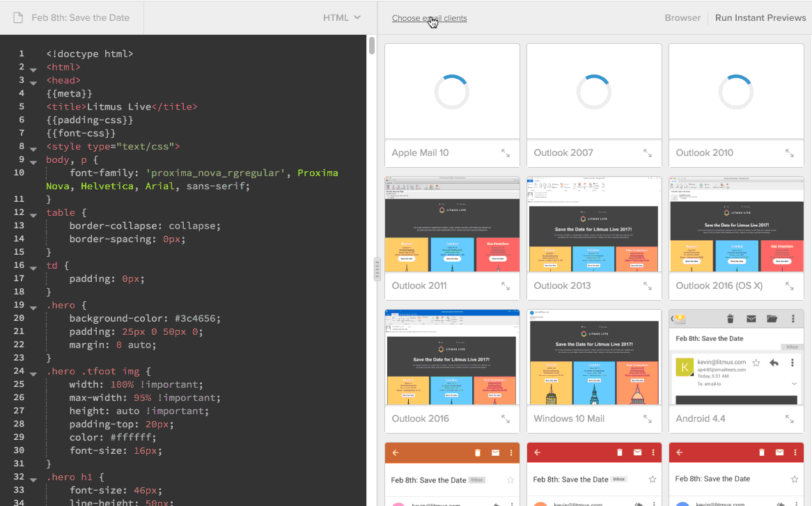This screenshot has width=812, height=506.
Task: Click the <!doctype html> code line
Action: click(90, 54)
